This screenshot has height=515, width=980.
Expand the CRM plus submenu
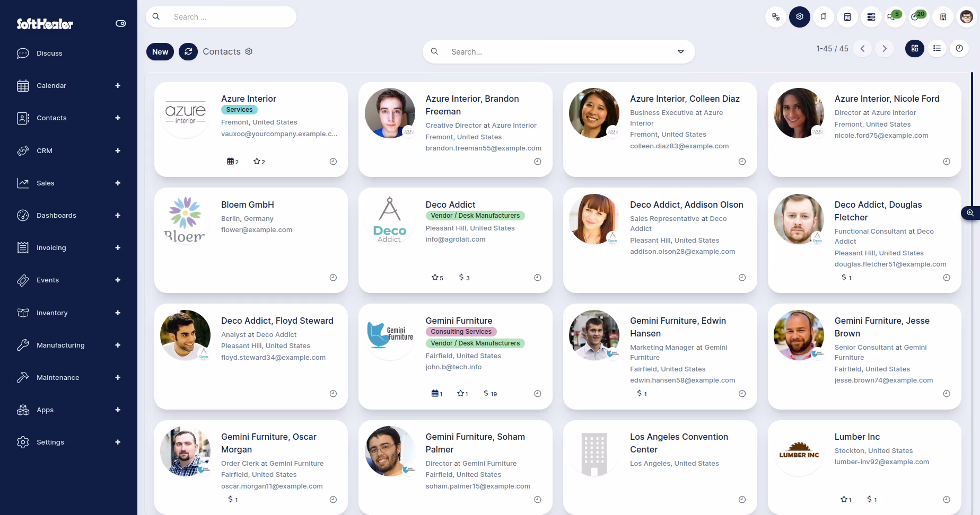click(118, 150)
